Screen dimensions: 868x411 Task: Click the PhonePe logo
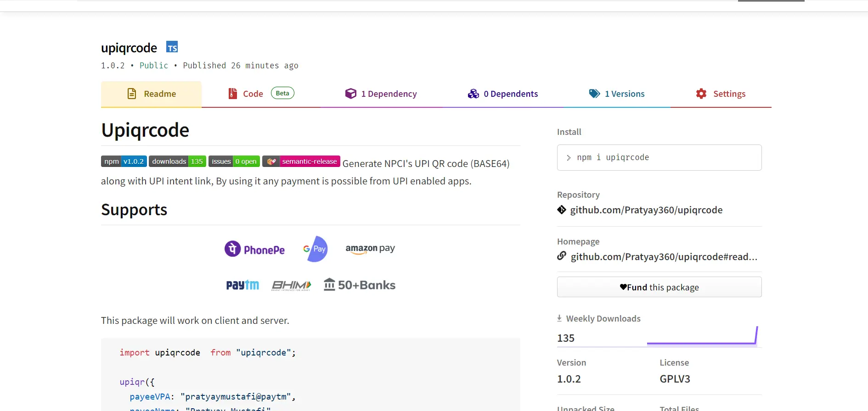[255, 249]
